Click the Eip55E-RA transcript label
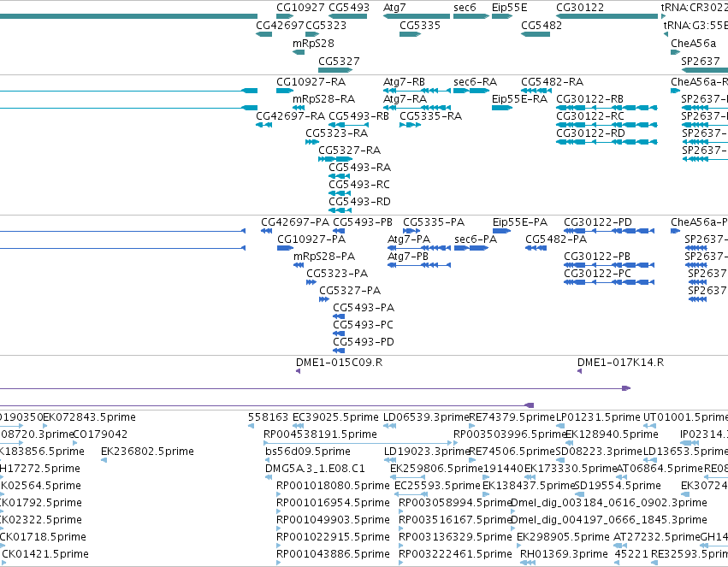728x567 pixels. tap(519, 99)
